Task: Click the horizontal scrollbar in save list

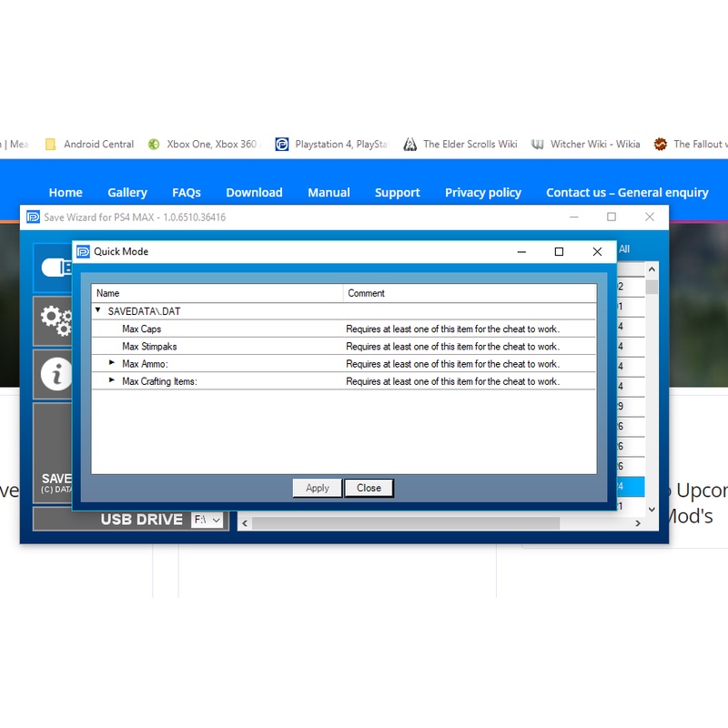Action: tap(405, 523)
